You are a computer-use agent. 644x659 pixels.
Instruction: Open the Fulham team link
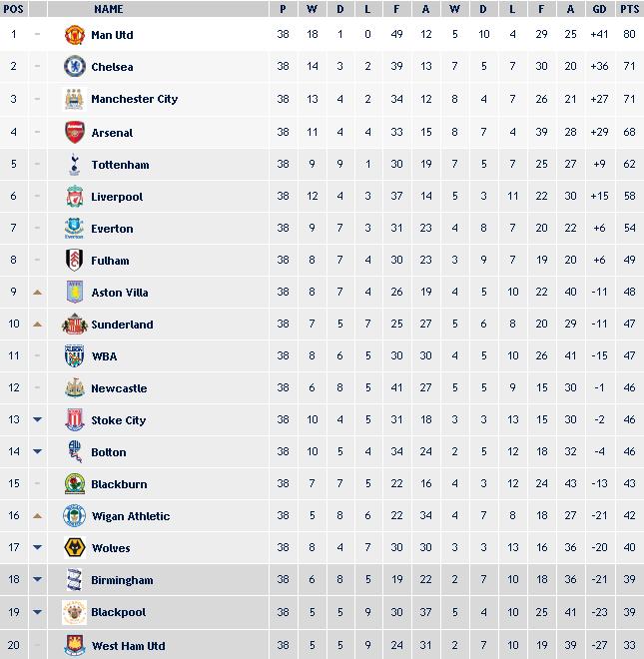pos(110,261)
